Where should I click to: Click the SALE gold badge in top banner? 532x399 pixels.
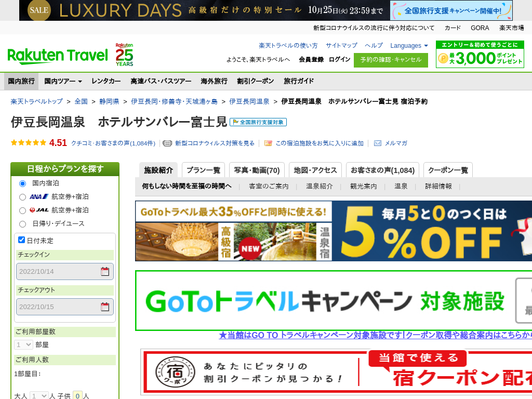point(39,10)
